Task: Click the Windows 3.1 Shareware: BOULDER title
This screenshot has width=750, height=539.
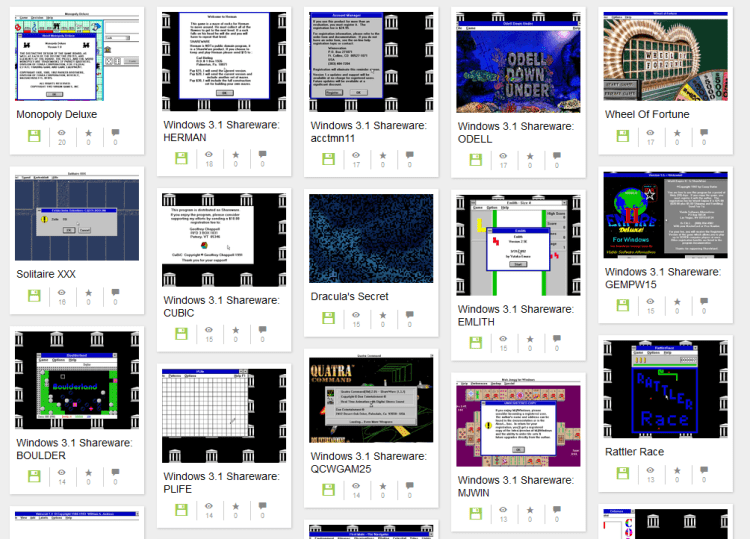Action: point(74,449)
